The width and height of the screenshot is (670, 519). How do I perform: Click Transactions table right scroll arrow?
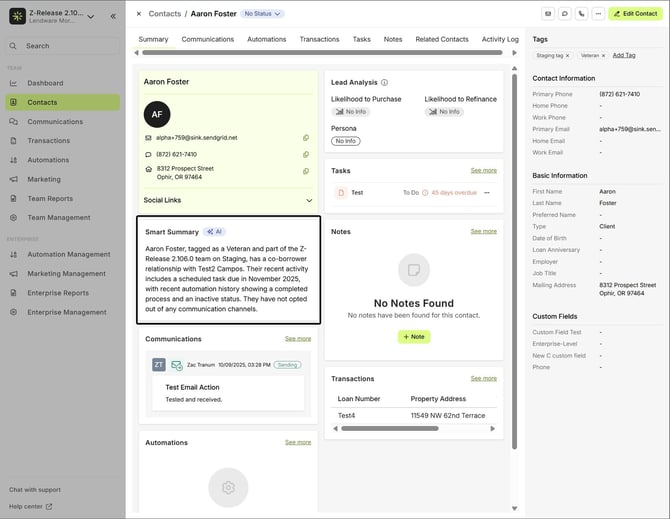pyautogui.click(x=492, y=428)
